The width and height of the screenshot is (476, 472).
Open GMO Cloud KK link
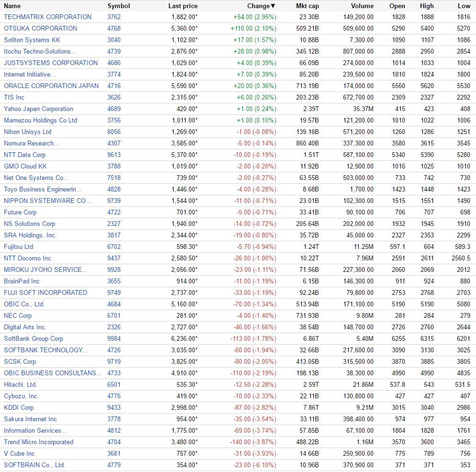(25, 167)
